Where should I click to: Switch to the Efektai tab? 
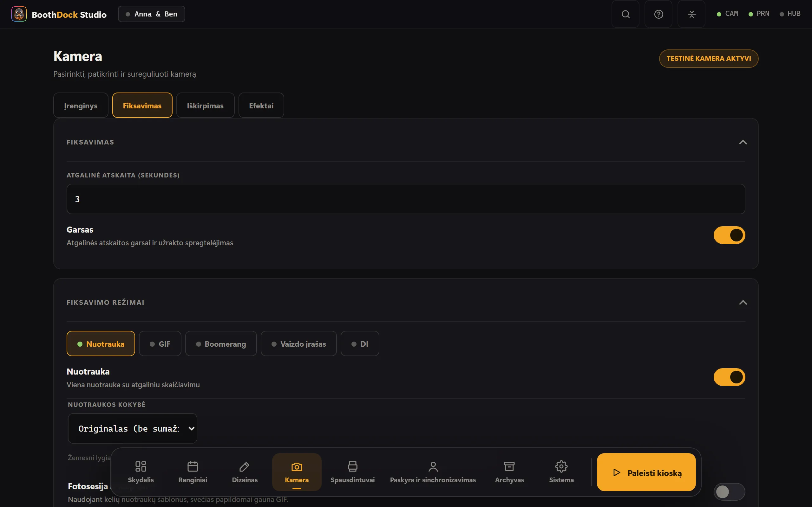pos(261,105)
